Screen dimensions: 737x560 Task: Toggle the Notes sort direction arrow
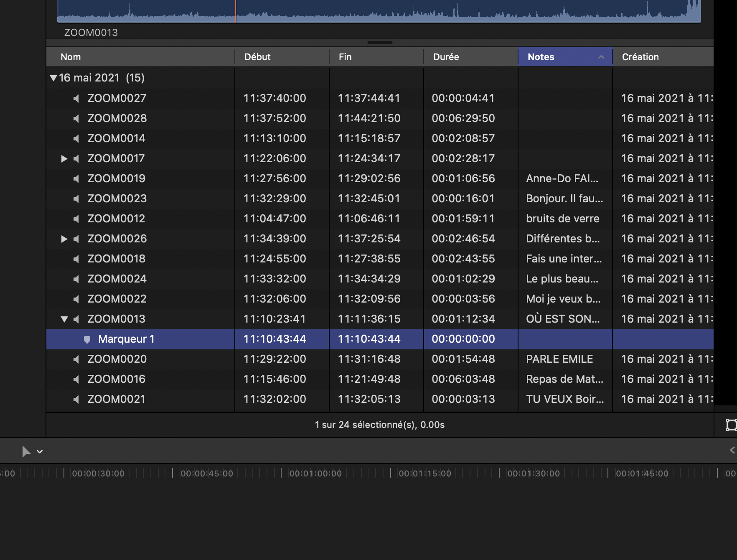(x=601, y=57)
